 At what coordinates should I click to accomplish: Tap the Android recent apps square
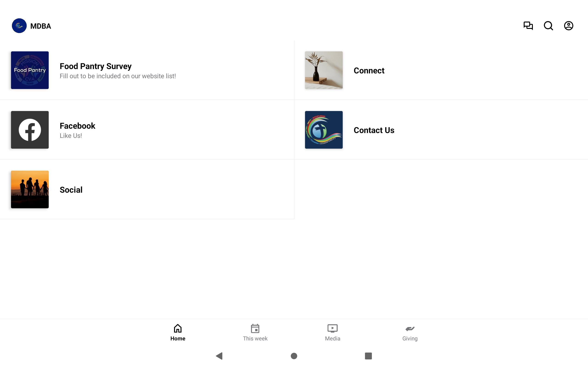coord(368,356)
